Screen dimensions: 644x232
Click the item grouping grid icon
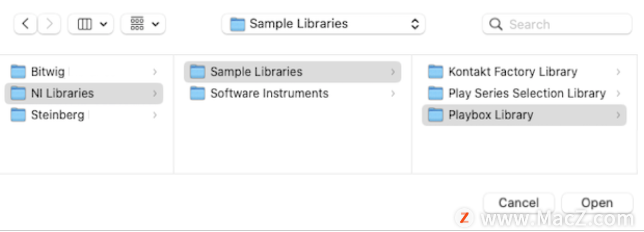pyautogui.click(x=137, y=24)
